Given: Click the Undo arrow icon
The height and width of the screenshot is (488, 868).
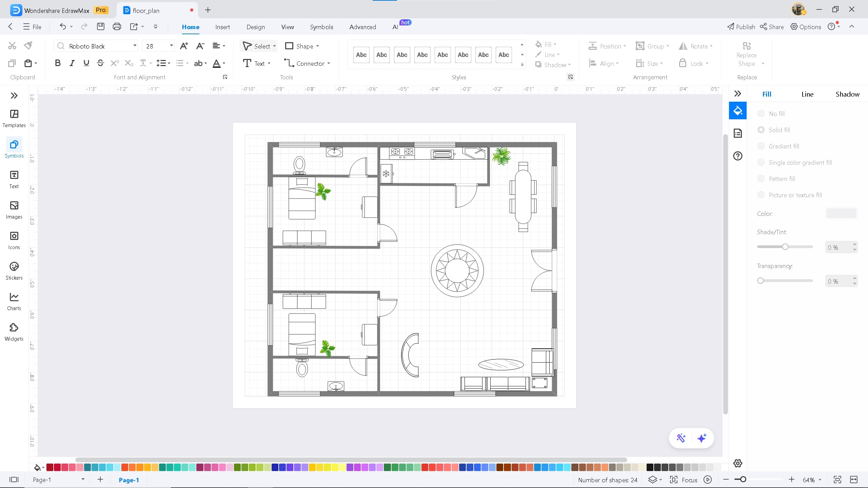Looking at the screenshot, I should tap(63, 26).
